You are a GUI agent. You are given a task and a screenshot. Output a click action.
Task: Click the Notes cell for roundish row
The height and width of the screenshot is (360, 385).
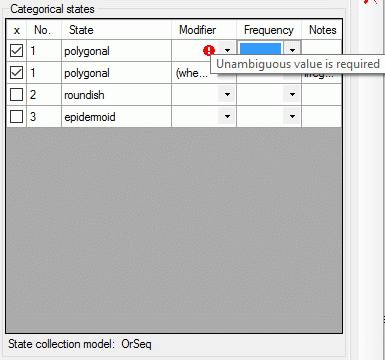(x=322, y=95)
